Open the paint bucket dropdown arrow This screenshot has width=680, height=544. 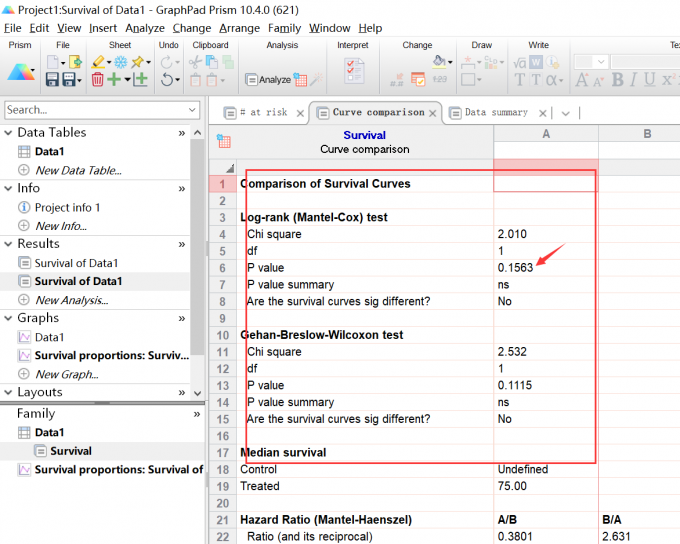coord(450,62)
